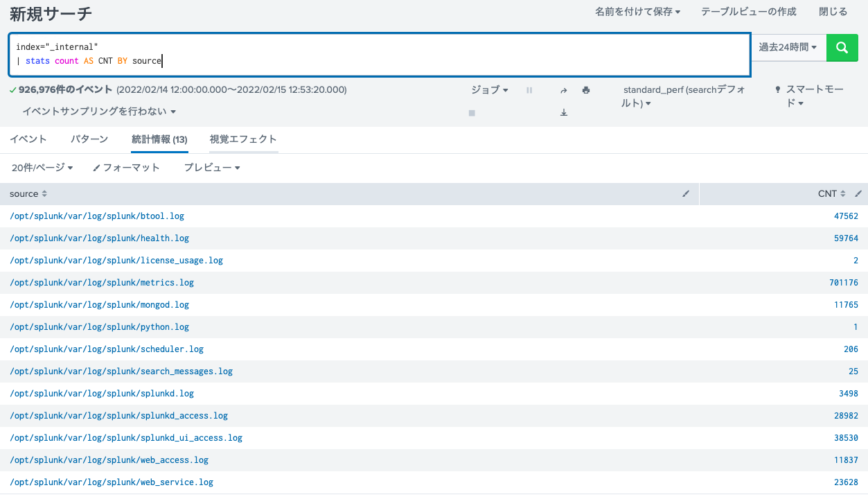The width and height of the screenshot is (868, 499).
Task: Pause the search job
Action: (x=529, y=90)
